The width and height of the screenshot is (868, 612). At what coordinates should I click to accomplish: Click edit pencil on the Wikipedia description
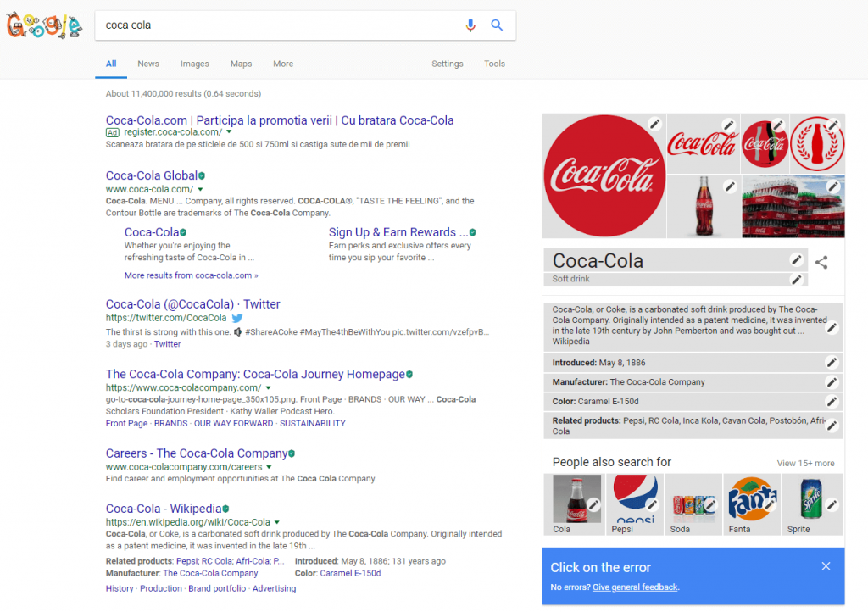coord(832,328)
